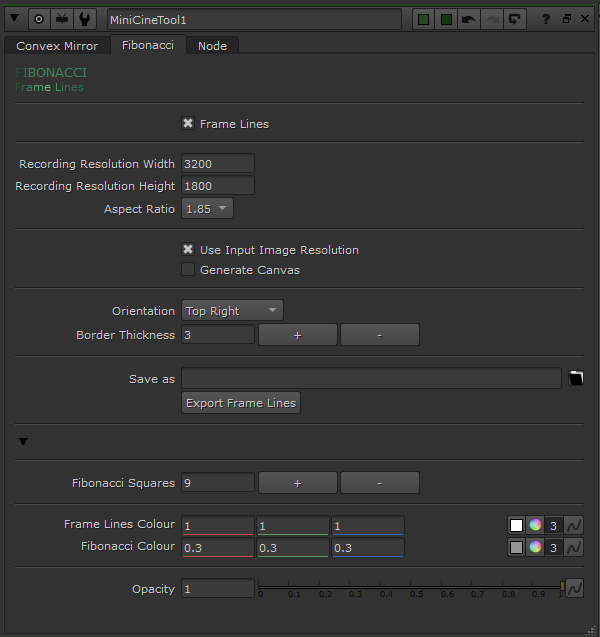The height and width of the screenshot is (637, 600).
Task: Collapse the section above Fibonacci Squares
Action: 23,441
